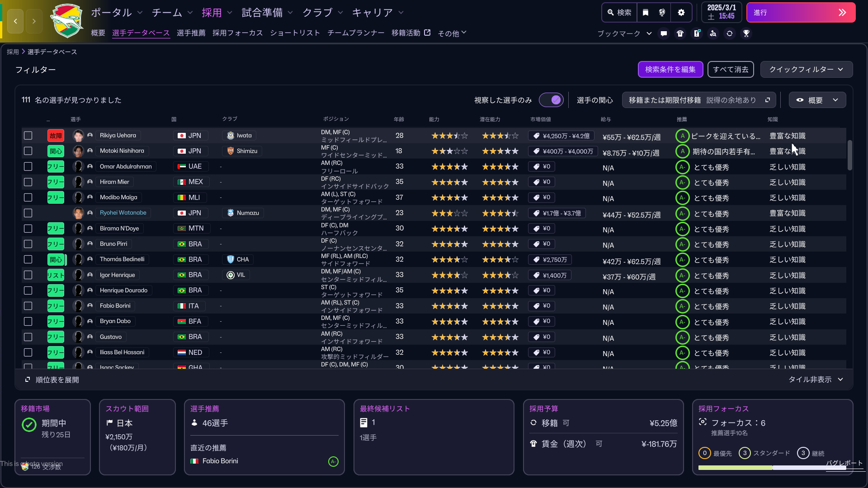Tick the checkbox for Fabio Borini
Screen dimensions: 868x488
[28, 306]
